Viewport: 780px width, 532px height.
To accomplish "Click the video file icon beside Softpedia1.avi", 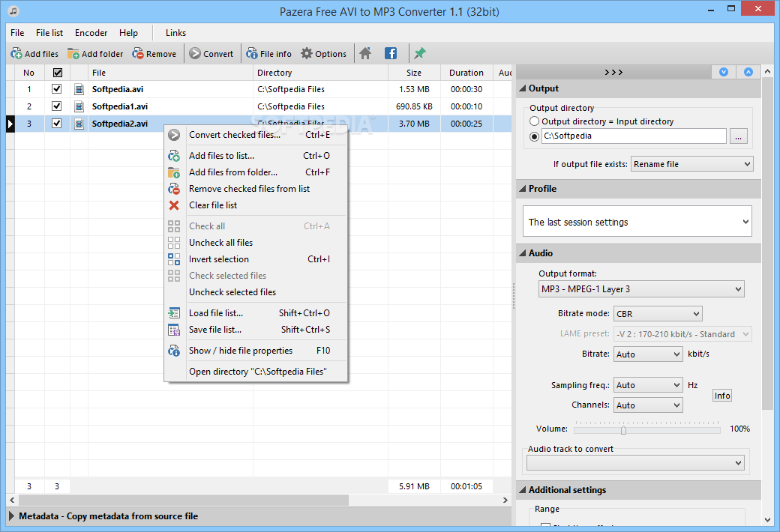I will [x=79, y=106].
